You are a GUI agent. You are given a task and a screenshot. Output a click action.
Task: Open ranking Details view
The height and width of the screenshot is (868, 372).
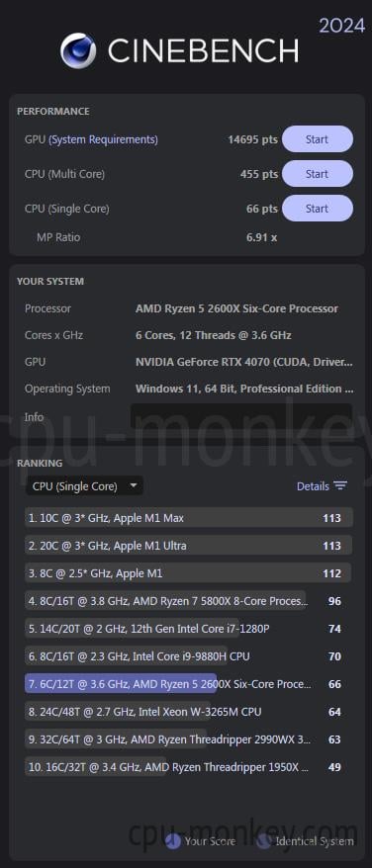click(322, 486)
